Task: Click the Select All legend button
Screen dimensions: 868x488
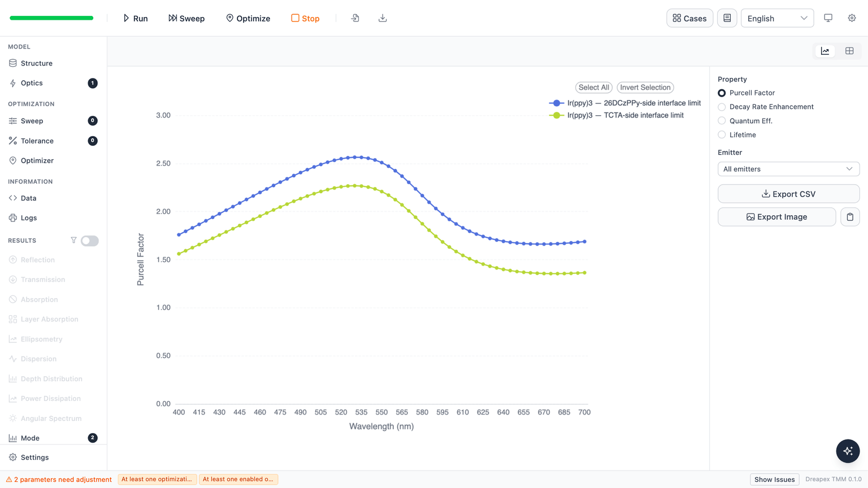Action: tap(593, 88)
